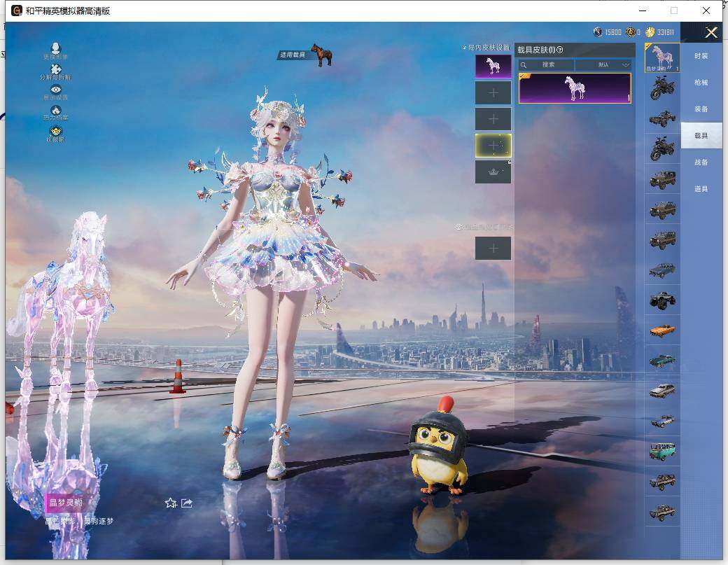This screenshot has height=565, width=728.
Task: Share the skin via the share-arrow icon
Action: click(x=187, y=503)
